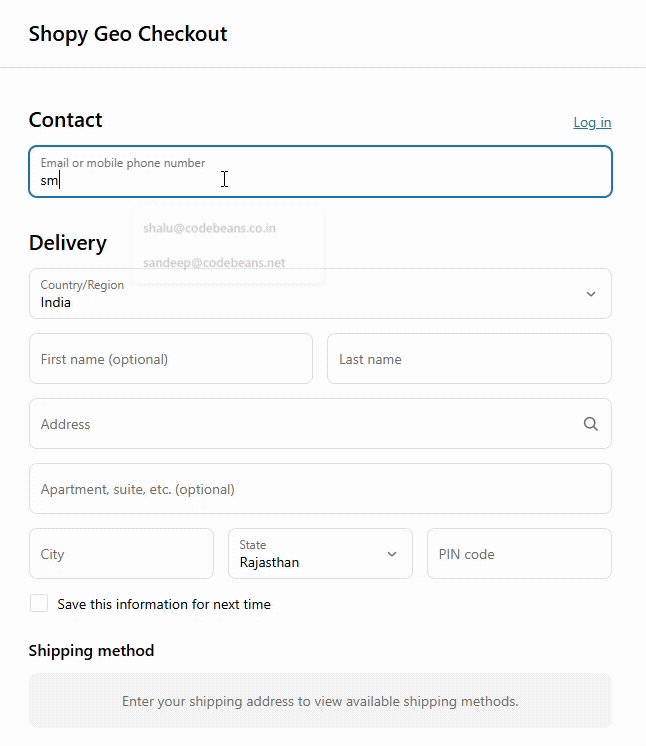646x746 pixels.
Task: Follow the Log in link
Action: click(x=592, y=122)
